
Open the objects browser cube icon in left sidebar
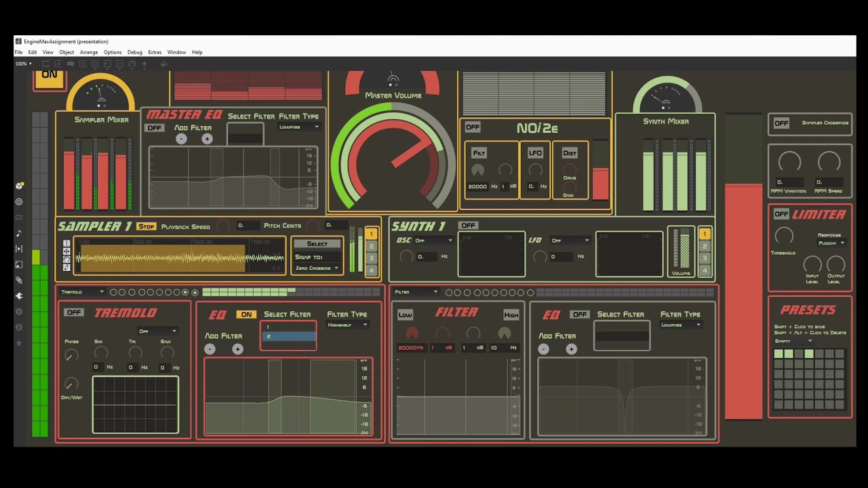click(19, 186)
